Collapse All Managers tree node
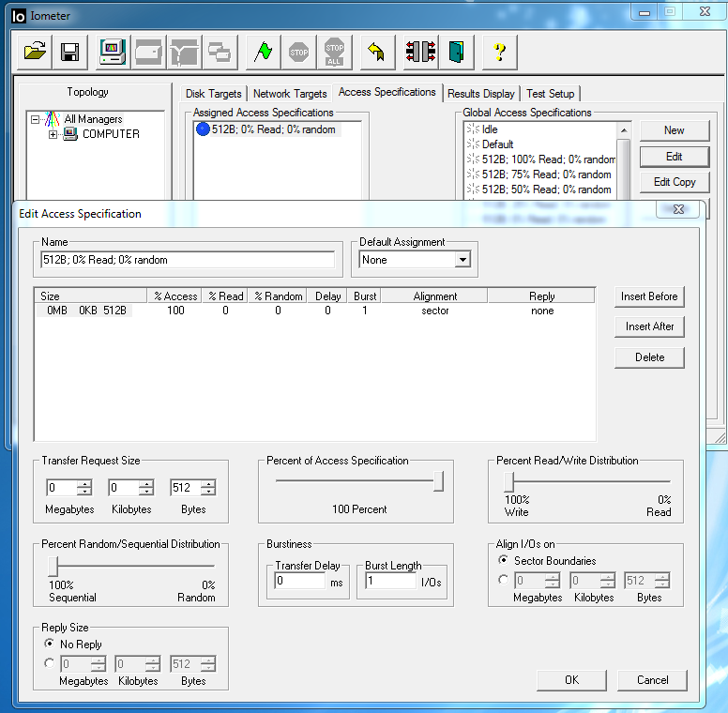This screenshot has width=728, height=713. (35, 120)
